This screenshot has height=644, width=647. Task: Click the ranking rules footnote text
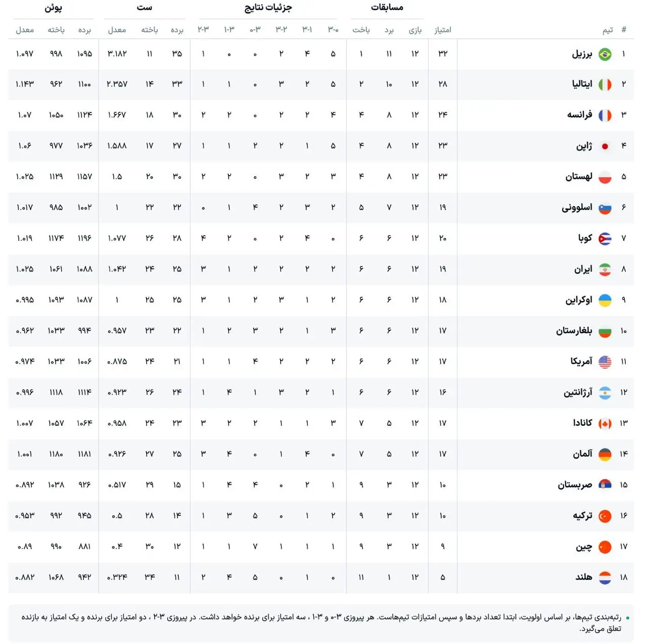click(321, 623)
